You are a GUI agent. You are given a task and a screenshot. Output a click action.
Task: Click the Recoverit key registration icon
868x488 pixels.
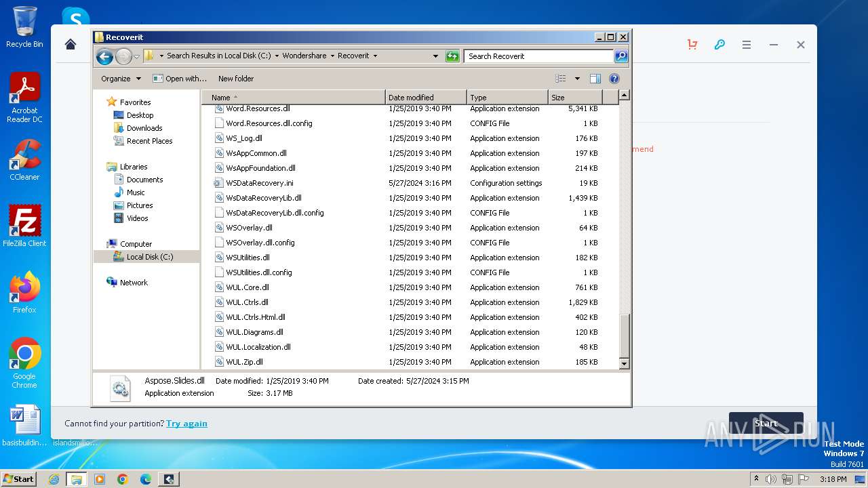pos(719,45)
